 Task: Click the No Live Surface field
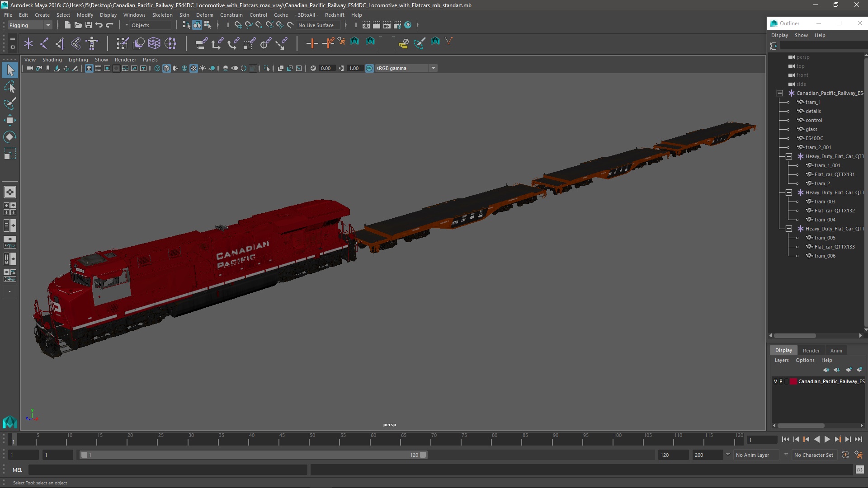click(x=319, y=25)
